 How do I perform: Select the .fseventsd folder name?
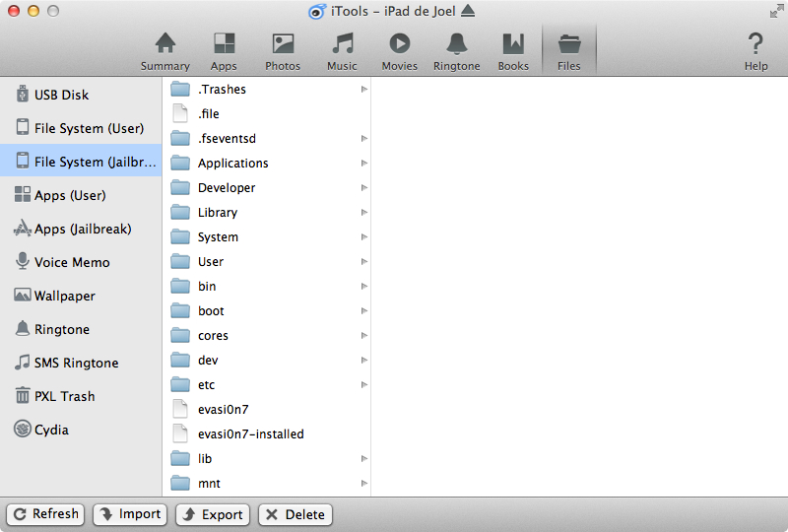[x=227, y=139]
